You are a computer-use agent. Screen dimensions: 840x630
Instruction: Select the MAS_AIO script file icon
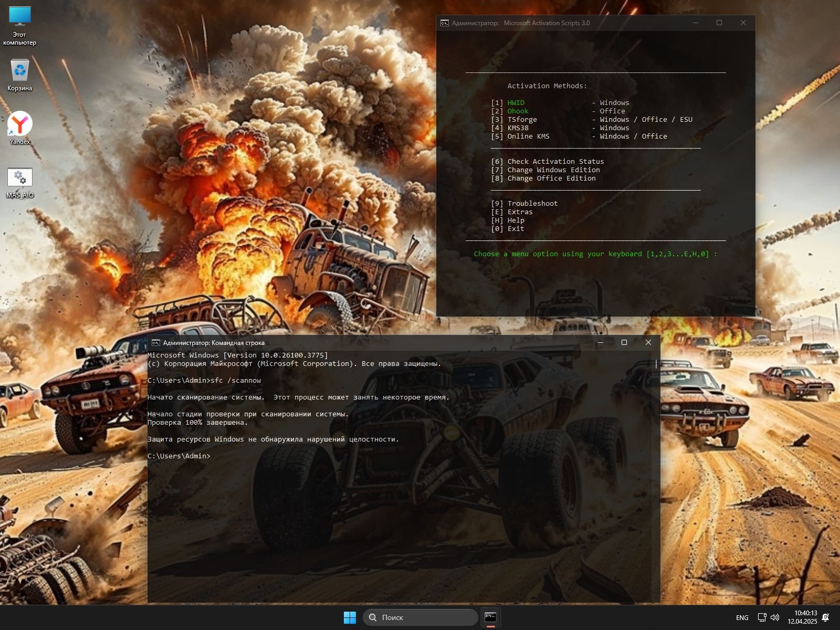coord(20,183)
